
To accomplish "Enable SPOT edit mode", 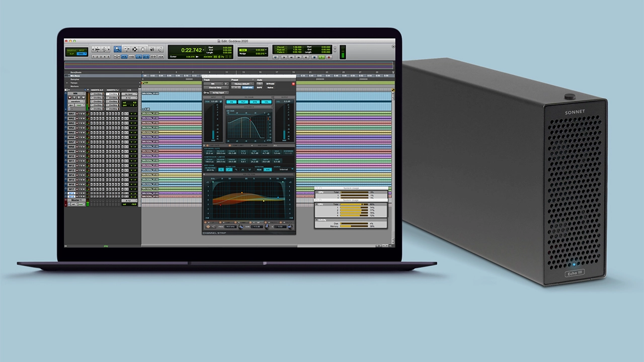I will click(x=83, y=49).
